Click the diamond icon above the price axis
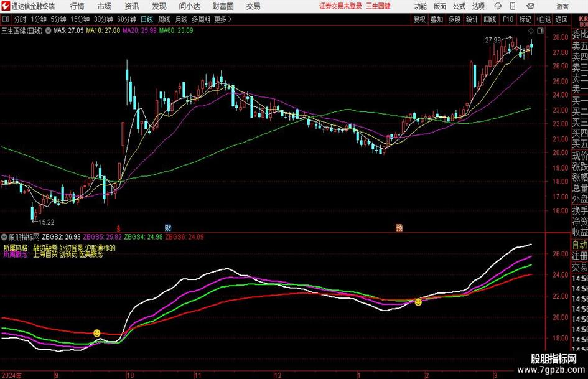588x379 pixels. [x=531, y=31]
